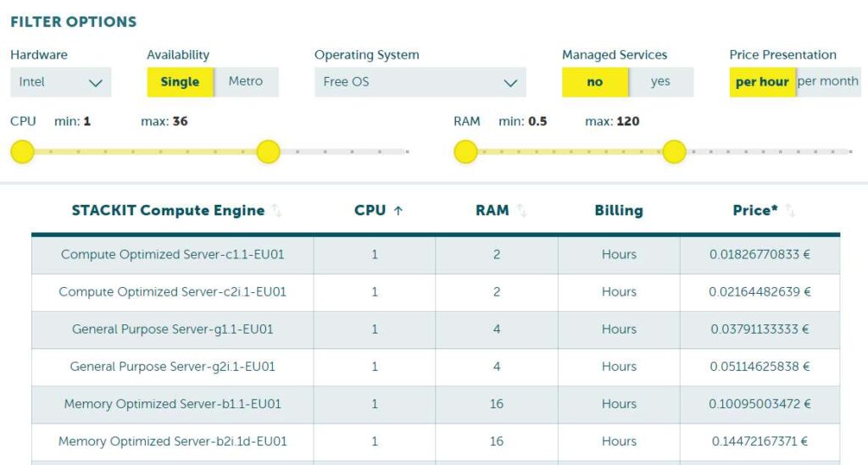Select General Purpose Server-g2i.1-EU01 row name
Viewport: 868px width, 465px height.
pyautogui.click(x=173, y=367)
